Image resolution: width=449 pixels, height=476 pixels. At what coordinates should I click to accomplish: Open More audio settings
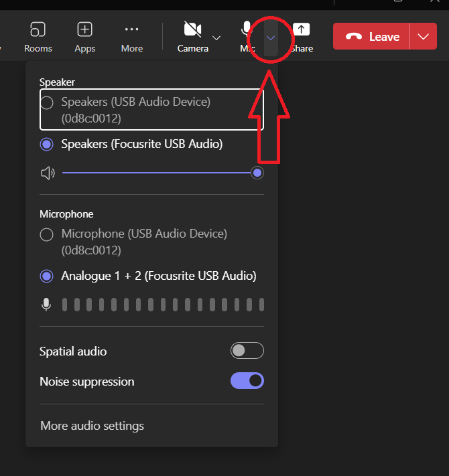pyautogui.click(x=92, y=426)
